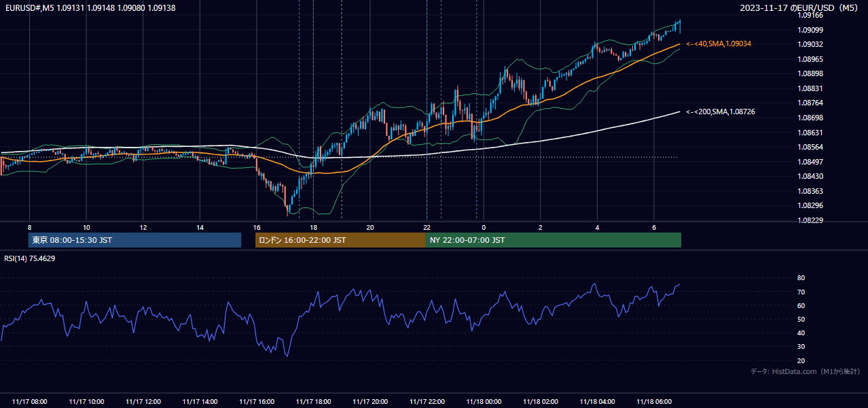Click price axis value 1.09032
Screen dimensions: 868x408
coord(810,45)
